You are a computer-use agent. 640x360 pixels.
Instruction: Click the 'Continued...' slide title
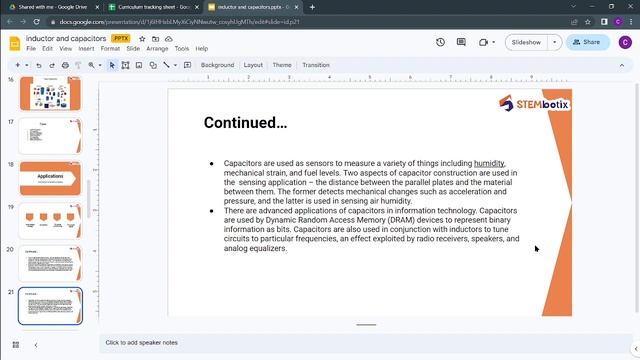pyautogui.click(x=245, y=122)
